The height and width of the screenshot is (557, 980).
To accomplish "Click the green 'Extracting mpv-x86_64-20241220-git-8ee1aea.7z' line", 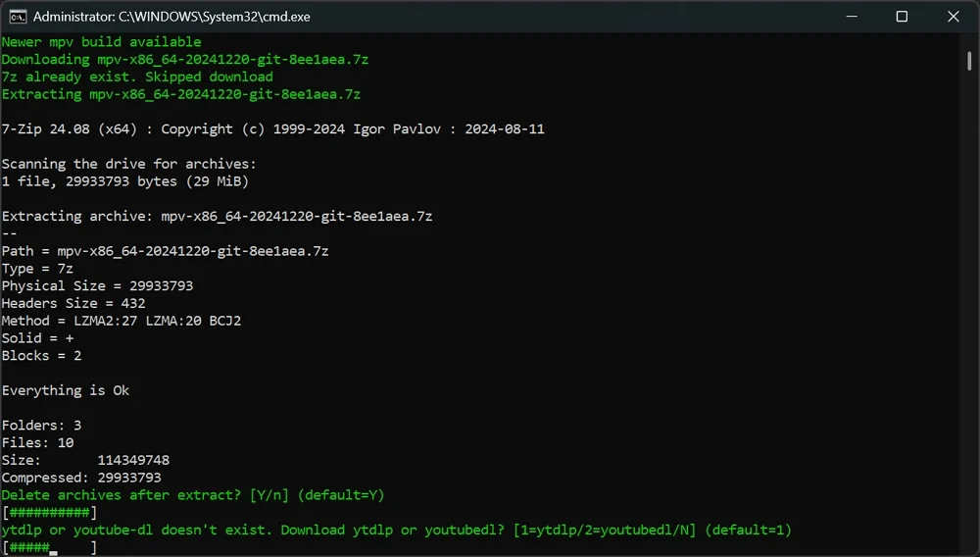I will click(181, 94).
